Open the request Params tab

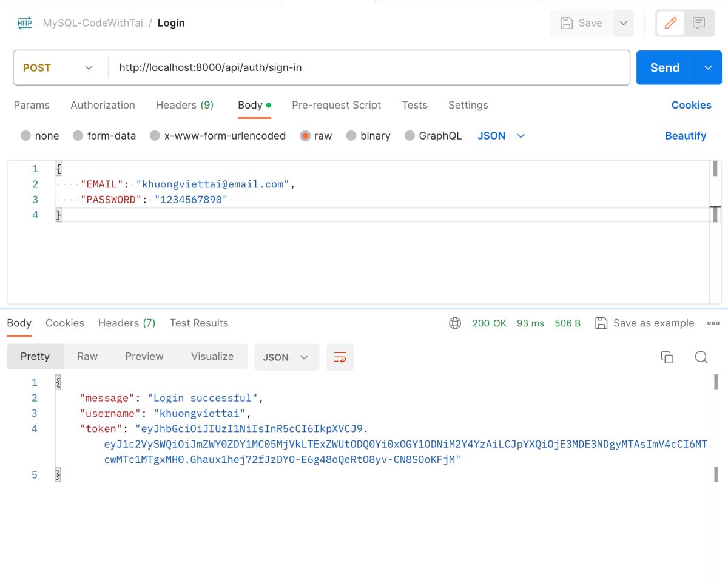coord(32,105)
